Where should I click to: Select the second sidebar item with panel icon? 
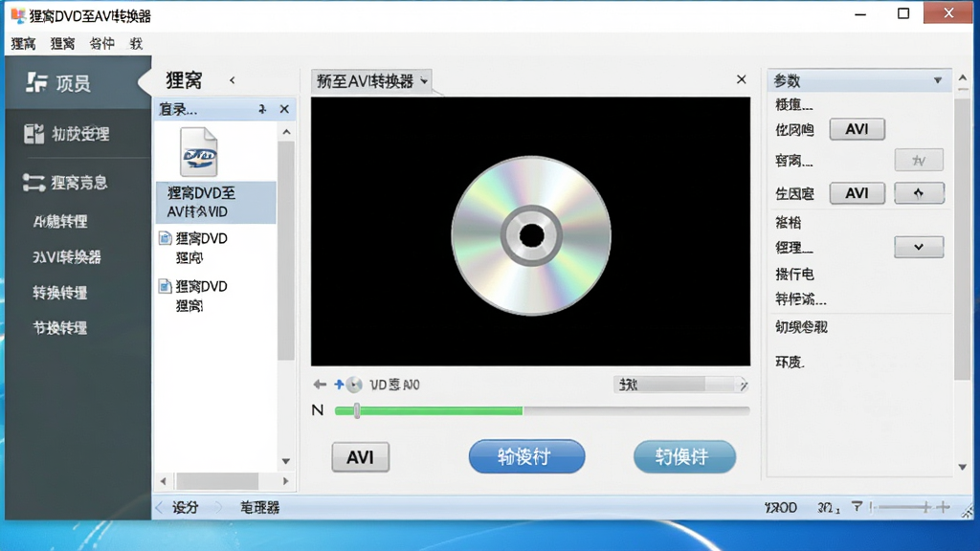pyautogui.click(x=78, y=134)
